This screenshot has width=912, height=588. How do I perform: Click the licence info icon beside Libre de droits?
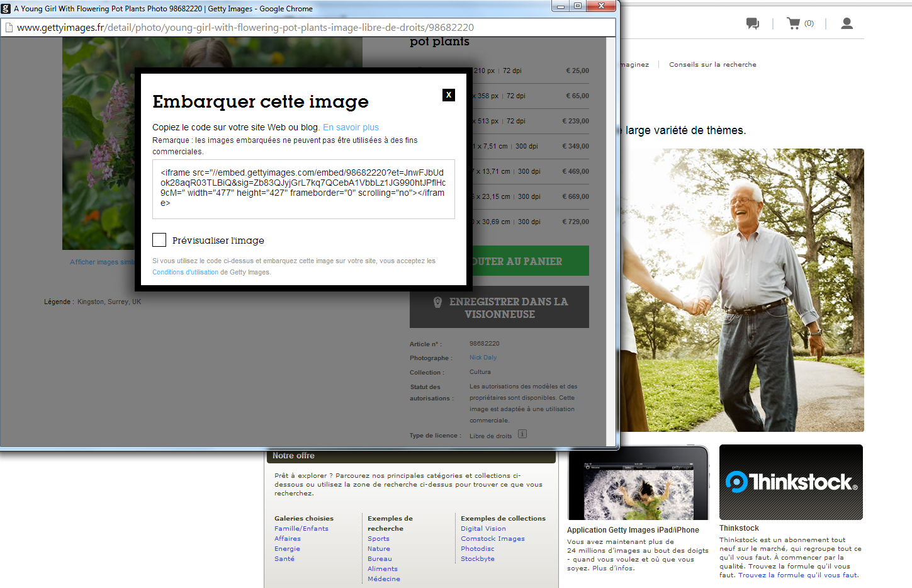pos(522,434)
